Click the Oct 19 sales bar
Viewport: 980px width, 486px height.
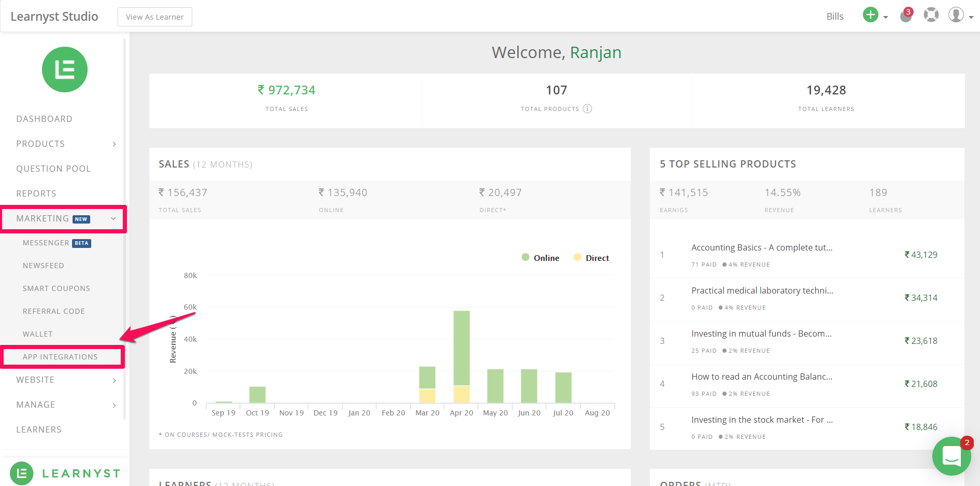(x=257, y=395)
